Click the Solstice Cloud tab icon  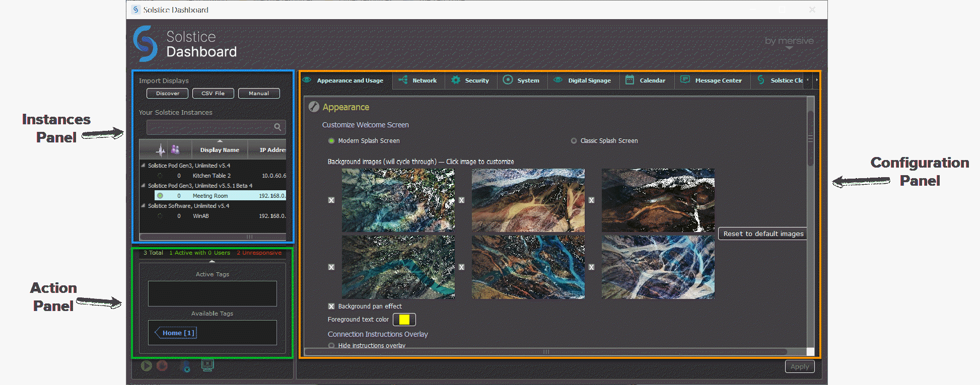click(x=761, y=80)
